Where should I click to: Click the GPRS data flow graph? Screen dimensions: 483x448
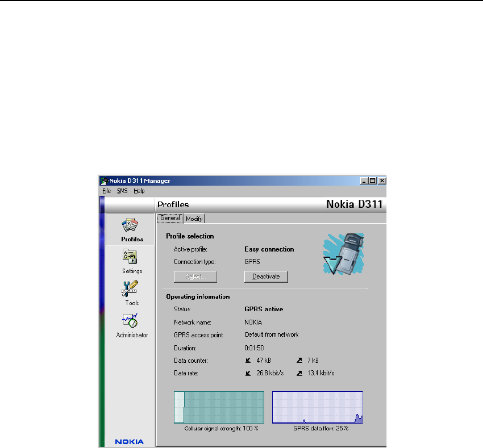click(318, 407)
